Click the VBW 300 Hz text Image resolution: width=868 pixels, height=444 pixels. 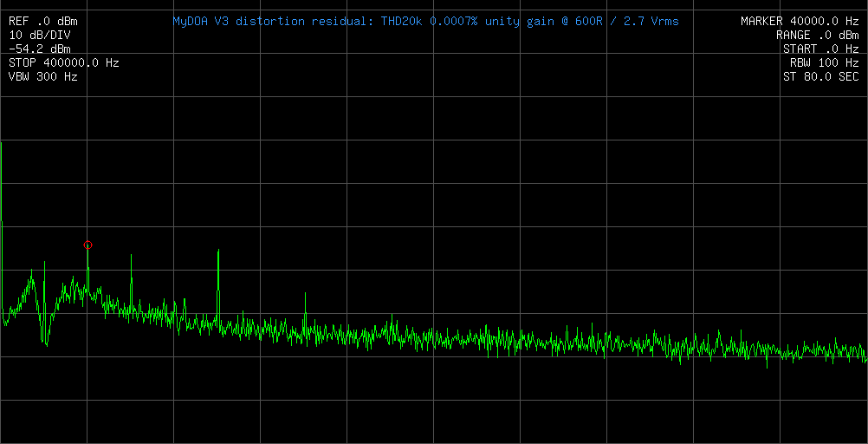click(43, 77)
